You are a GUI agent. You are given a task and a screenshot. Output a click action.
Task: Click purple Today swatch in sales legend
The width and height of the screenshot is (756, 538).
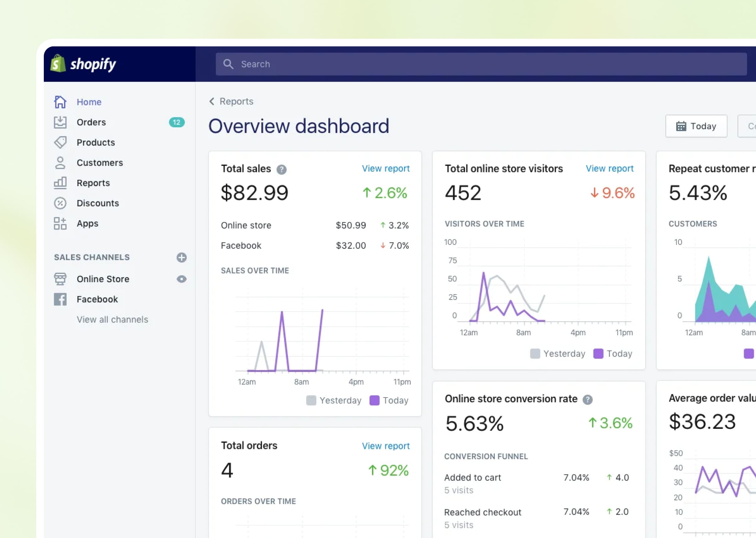click(x=374, y=400)
